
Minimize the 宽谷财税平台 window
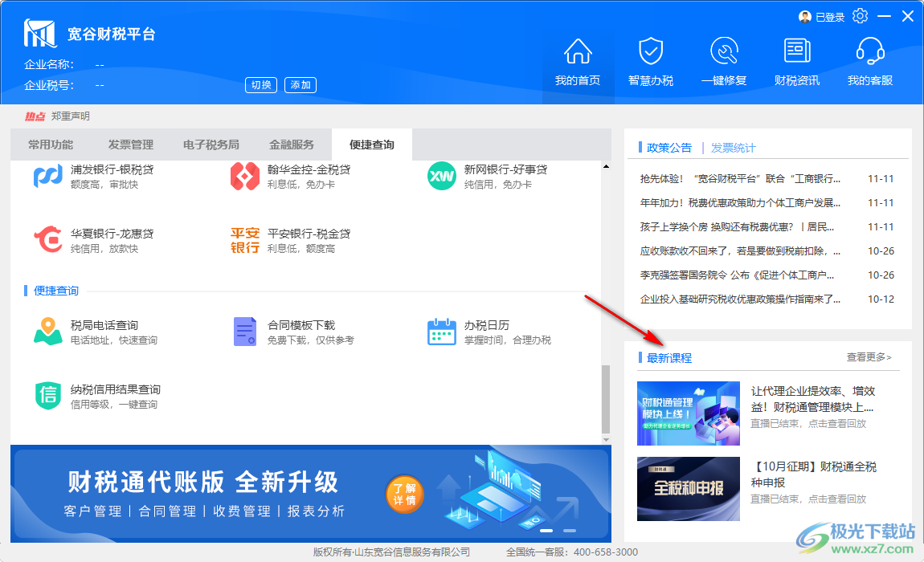coord(884,17)
